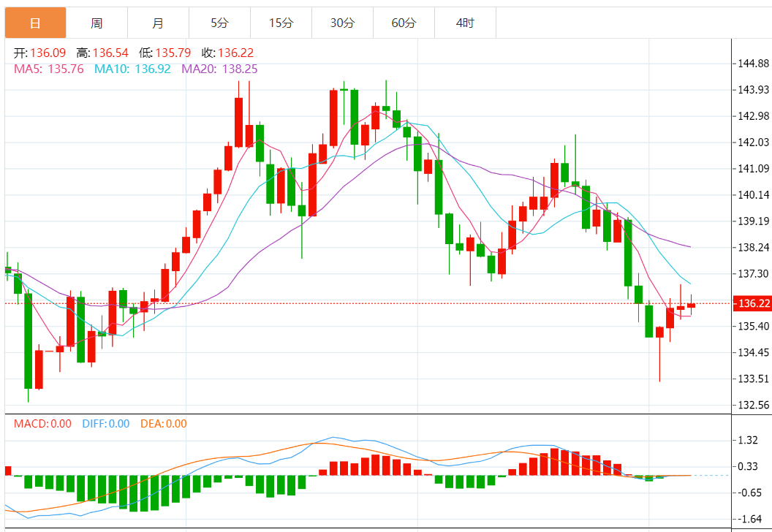The width and height of the screenshot is (772, 532).
Task: Click the 139.19 price axis label
Action: (753, 221)
